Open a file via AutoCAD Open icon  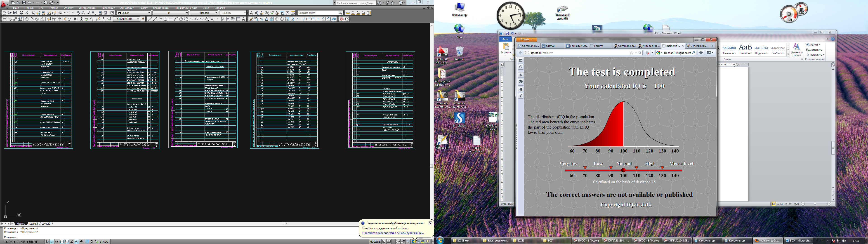10,13
